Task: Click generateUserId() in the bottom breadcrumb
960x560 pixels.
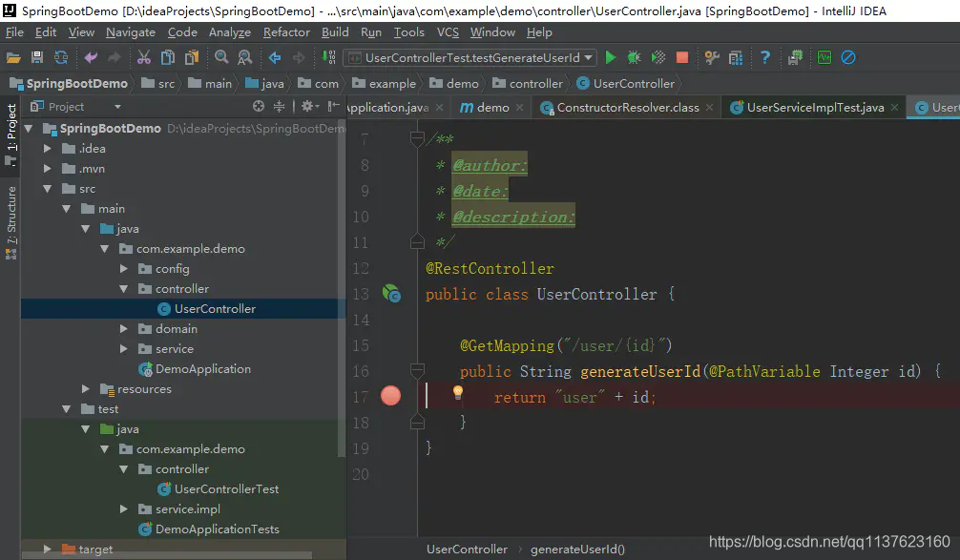Action: 577,550
